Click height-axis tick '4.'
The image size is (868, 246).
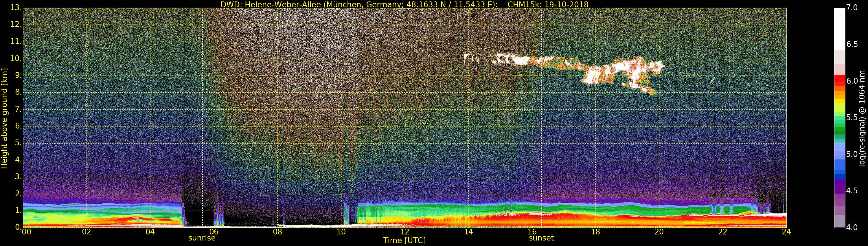pyautogui.click(x=18, y=160)
